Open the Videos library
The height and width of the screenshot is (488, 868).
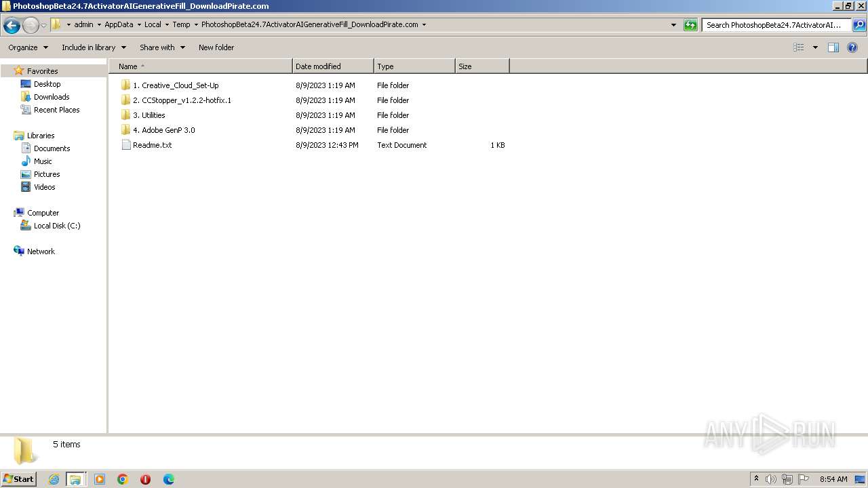[x=45, y=187]
